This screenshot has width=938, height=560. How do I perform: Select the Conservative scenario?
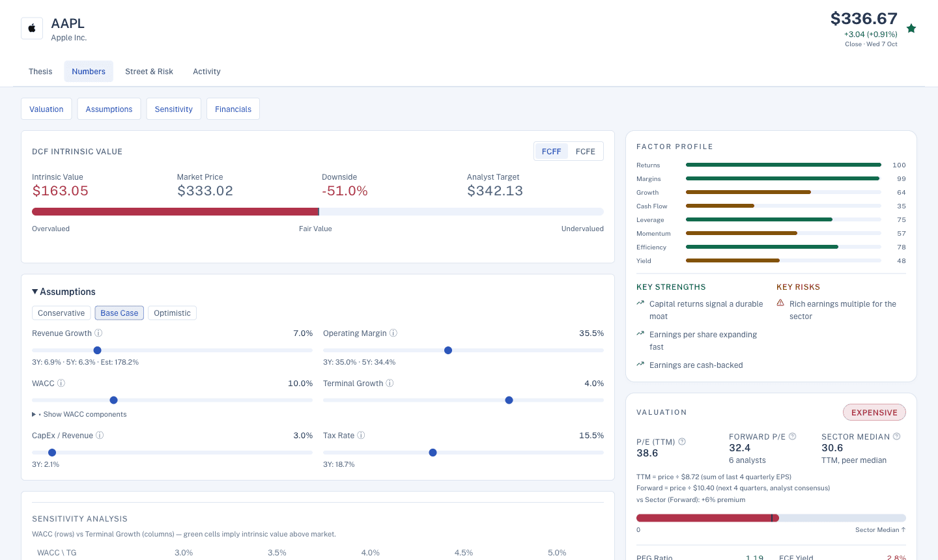click(61, 313)
